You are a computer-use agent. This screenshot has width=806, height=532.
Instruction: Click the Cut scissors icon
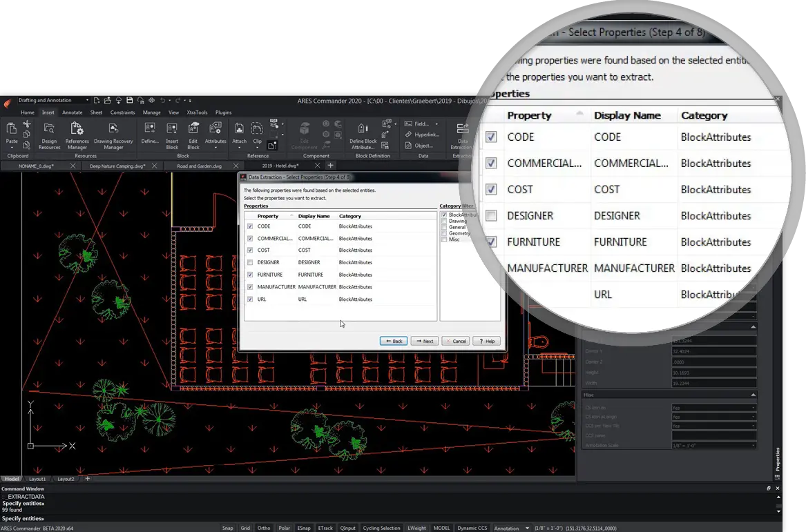tap(27, 124)
